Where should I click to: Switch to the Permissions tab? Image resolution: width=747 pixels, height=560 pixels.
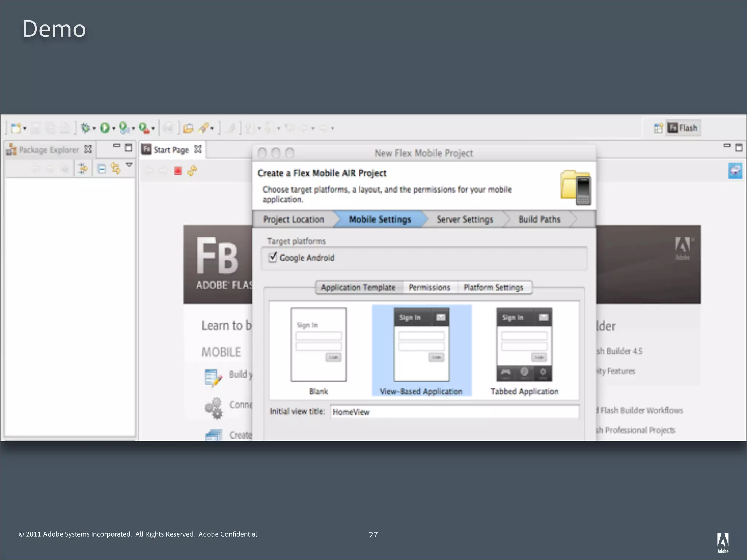click(x=430, y=287)
